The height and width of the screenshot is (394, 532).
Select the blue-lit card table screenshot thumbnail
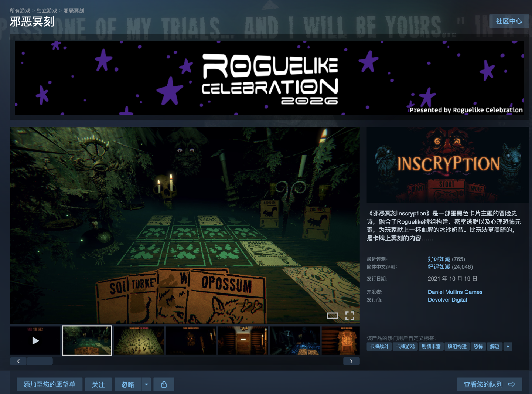[295, 340]
